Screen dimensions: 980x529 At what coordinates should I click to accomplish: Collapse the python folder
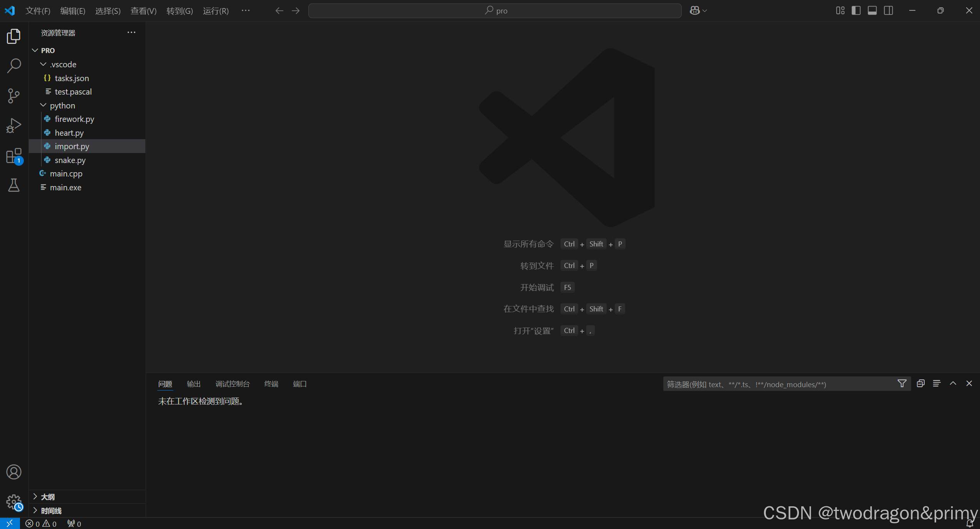coord(62,105)
